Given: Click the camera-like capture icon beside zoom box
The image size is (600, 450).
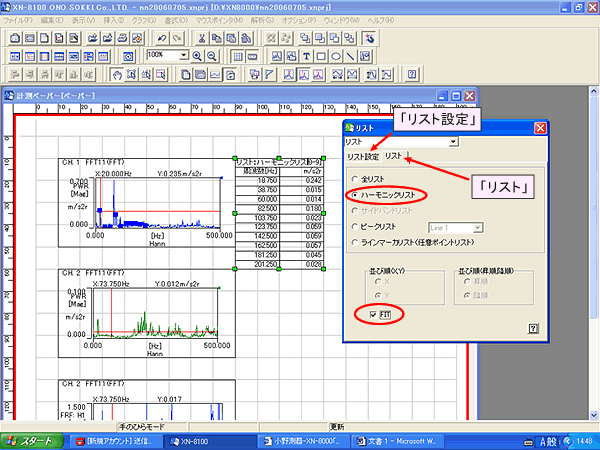Looking at the screenshot, I should click(x=128, y=57).
